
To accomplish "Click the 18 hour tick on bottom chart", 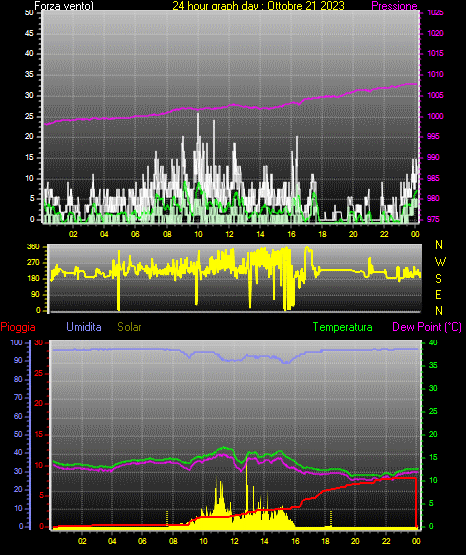I will pyautogui.click(x=325, y=541).
